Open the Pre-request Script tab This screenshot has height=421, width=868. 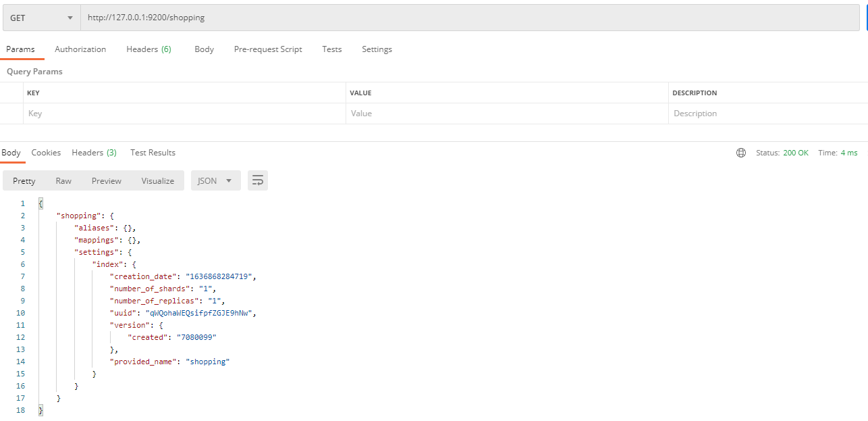tap(268, 49)
